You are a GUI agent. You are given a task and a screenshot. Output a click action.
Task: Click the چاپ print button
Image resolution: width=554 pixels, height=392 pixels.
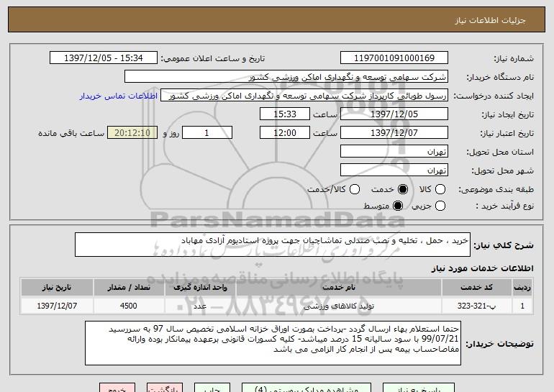(x=212, y=388)
